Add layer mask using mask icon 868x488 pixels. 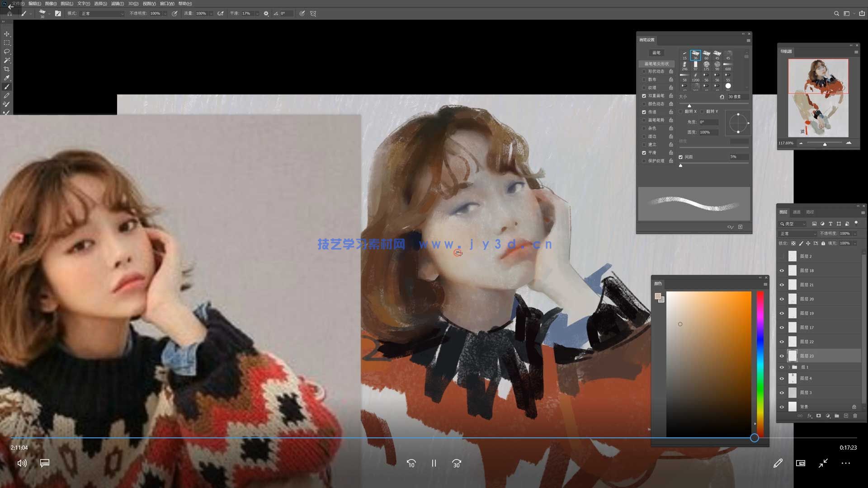coord(818,416)
